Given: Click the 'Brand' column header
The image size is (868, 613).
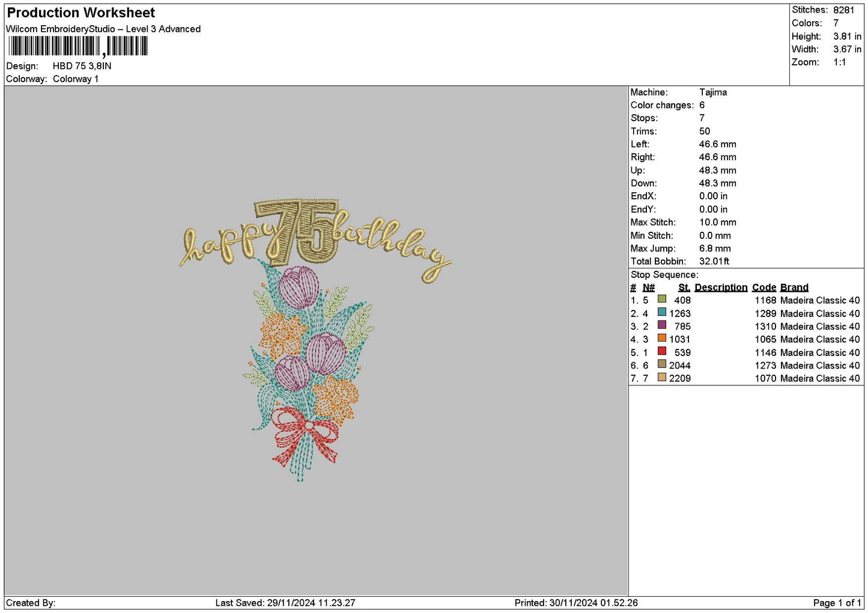Looking at the screenshot, I should (x=794, y=288).
